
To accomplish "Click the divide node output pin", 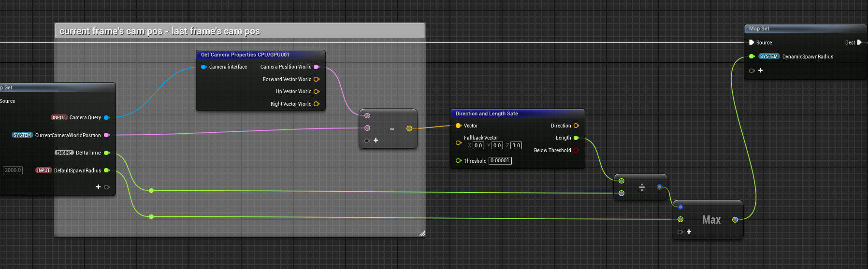I will pos(660,187).
